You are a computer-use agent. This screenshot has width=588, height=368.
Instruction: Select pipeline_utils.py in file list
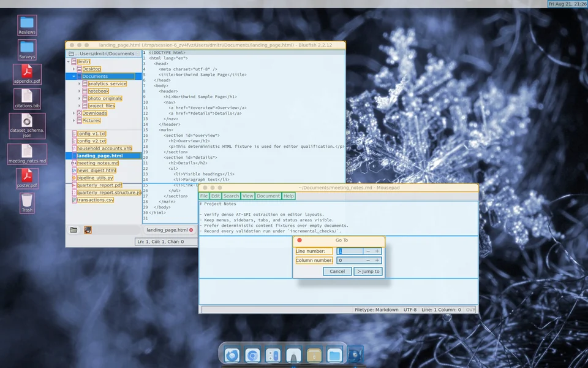(95, 178)
